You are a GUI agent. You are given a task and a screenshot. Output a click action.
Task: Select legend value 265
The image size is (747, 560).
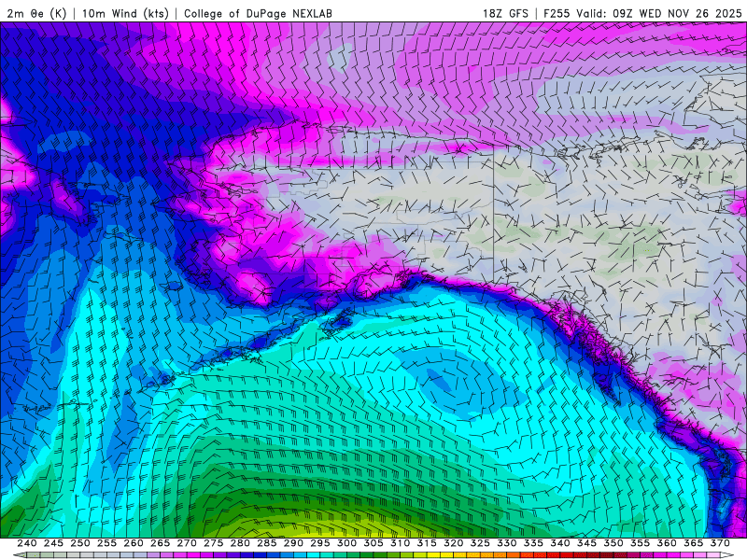(160, 543)
